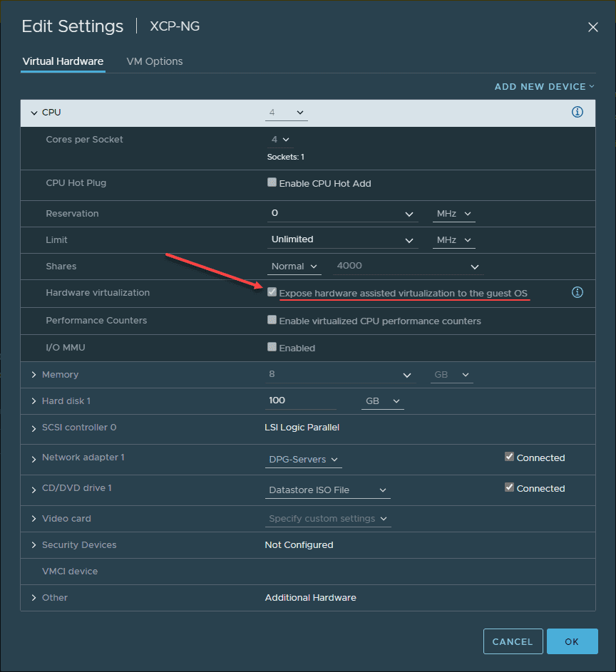The image size is (616, 672).
Task: Open the Reservation MHz unit dropdown
Action: tap(453, 213)
